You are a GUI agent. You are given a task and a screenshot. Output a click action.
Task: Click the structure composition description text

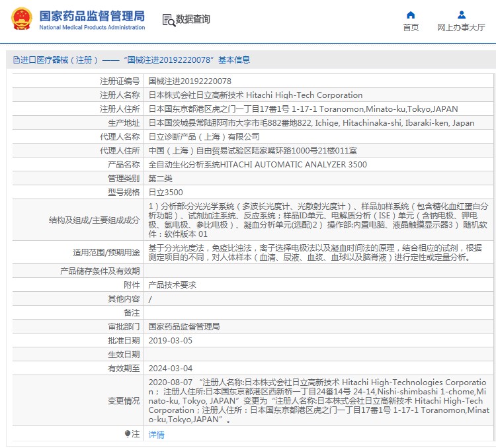pos(318,220)
